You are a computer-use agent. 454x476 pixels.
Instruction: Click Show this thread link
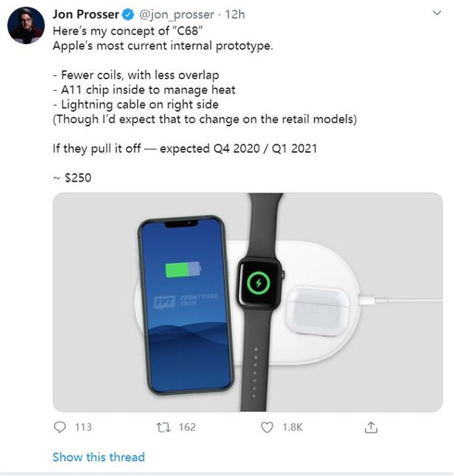click(x=98, y=457)
